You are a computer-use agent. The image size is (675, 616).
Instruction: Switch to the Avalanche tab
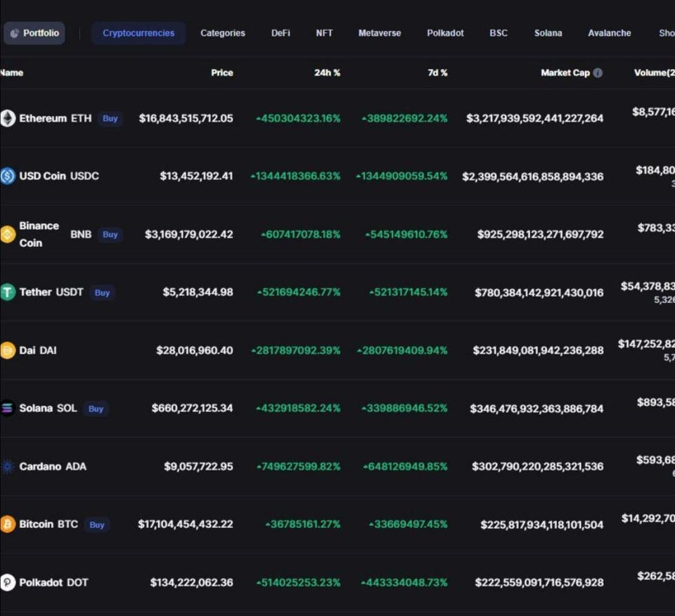(x=609, y=33)
